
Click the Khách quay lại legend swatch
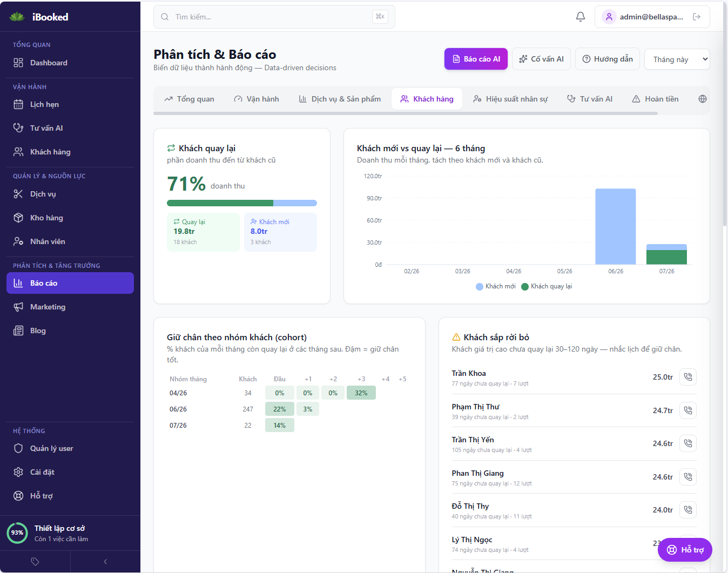(x=525, y=287)
